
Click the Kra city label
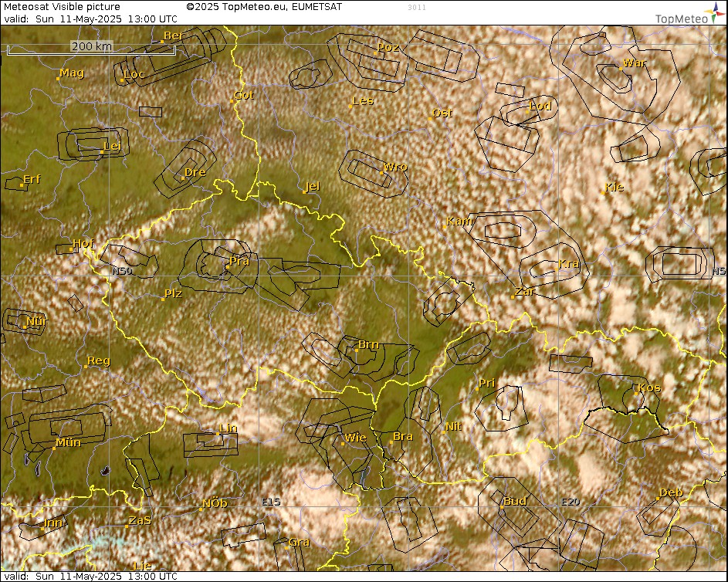[569, 264]
